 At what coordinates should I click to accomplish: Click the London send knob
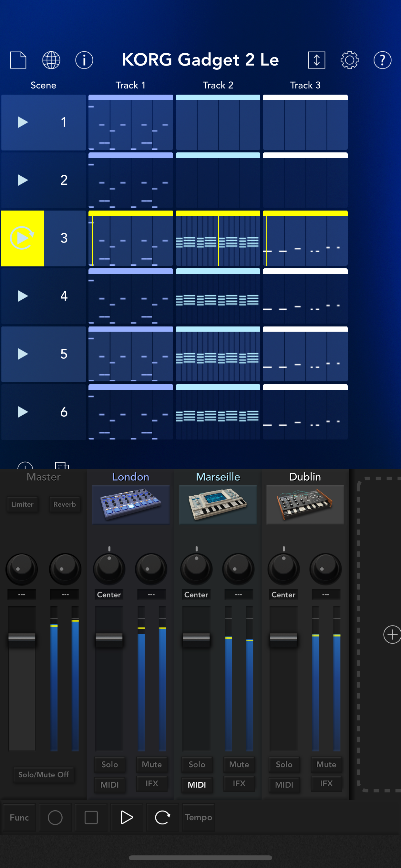pos(151,569)
